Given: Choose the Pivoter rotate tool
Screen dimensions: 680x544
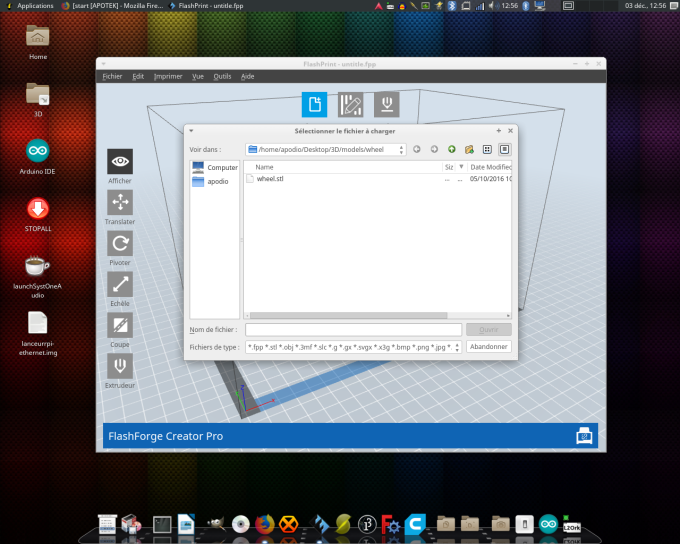Looking at the screenshot, I should (x=120, y=244).
